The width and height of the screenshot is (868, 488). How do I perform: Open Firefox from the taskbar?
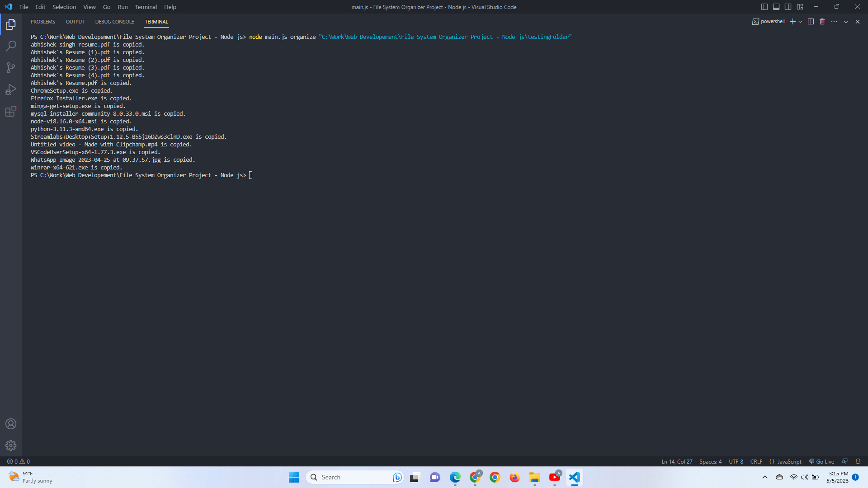tap(514, 477)
